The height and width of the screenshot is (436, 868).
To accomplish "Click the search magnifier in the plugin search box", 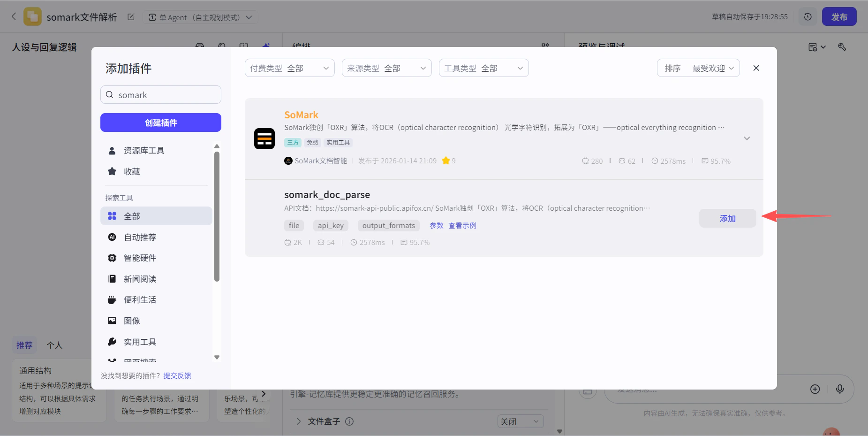I will (110, 95).
